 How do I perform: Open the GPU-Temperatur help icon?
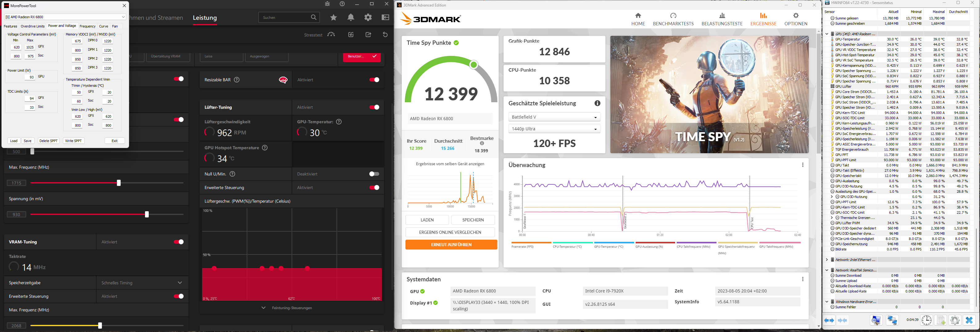click(339, 122)
